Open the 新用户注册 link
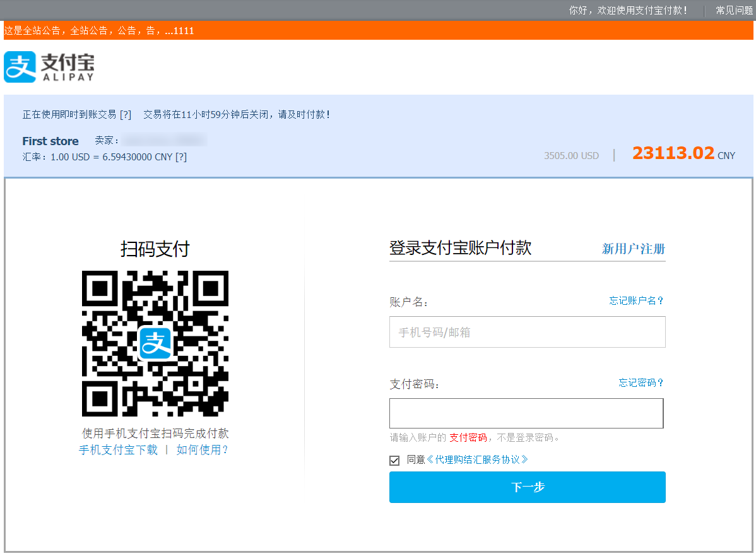The height and width of the screenshot is (556, 756). (x=633, y=249)
